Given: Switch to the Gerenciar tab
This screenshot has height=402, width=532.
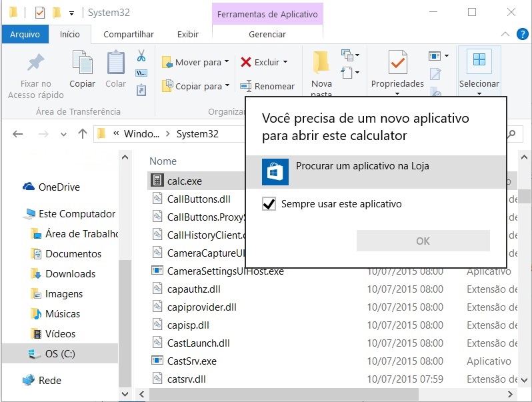Looking at the screenshot, I should pos(267,34).
